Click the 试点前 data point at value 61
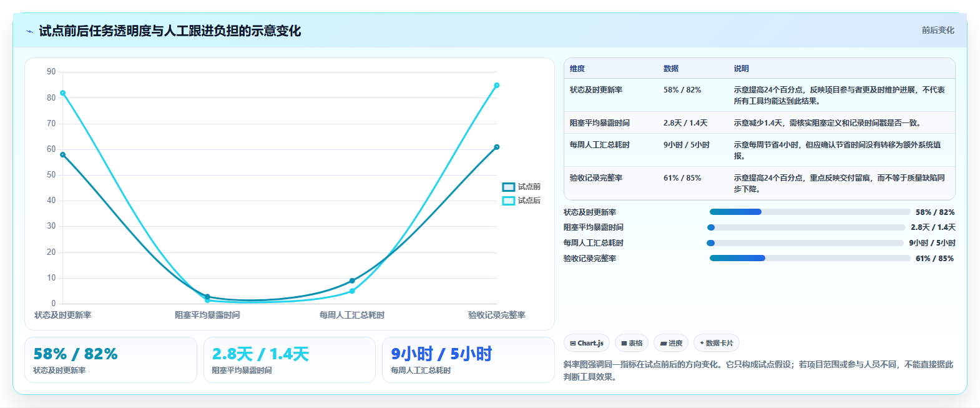 (497, 147)
